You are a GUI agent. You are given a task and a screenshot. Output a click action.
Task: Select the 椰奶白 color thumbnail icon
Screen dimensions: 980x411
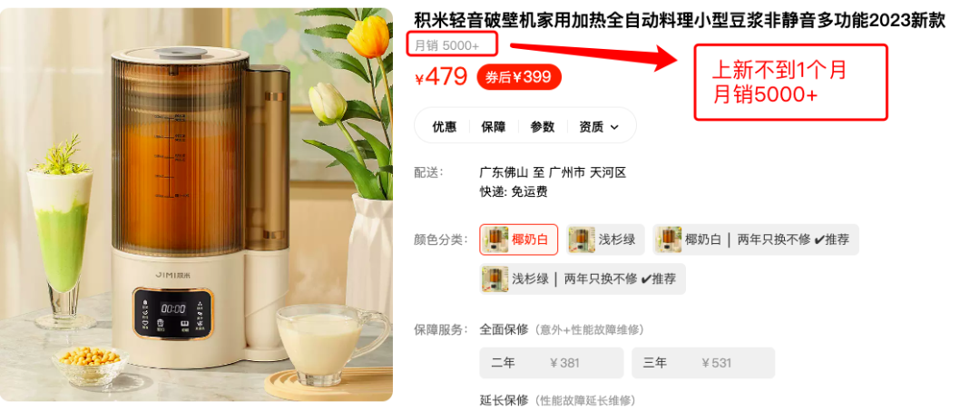point(495,240)
